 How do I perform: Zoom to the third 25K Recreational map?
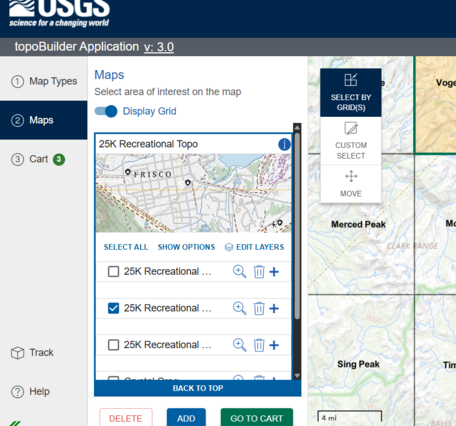point(239,345)
